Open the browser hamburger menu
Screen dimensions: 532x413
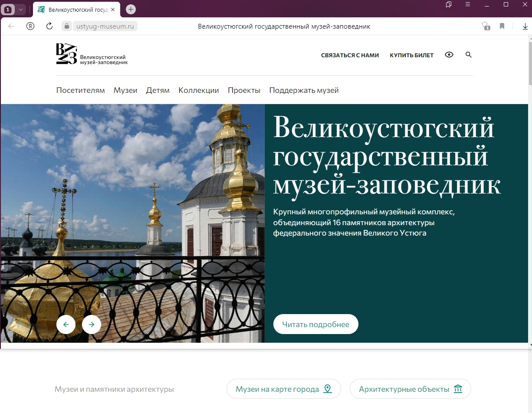[x=468, y=4]
